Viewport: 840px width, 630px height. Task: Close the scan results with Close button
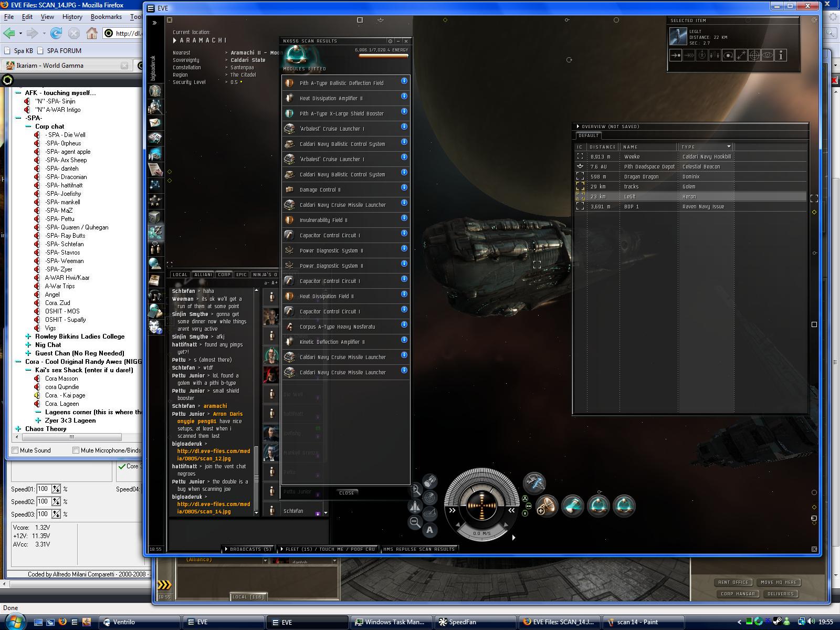click(x=346, y=493)
